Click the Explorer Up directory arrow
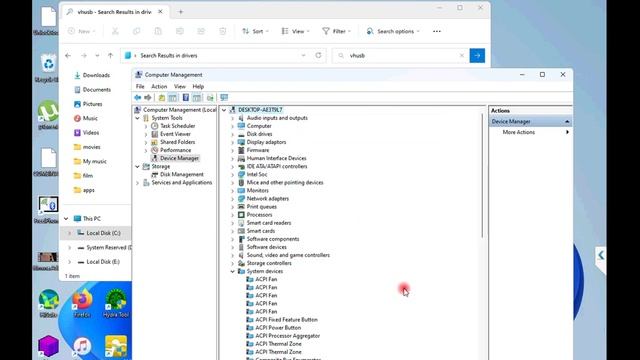This screenshot has height=360, width=640. (x=110, y=56)
